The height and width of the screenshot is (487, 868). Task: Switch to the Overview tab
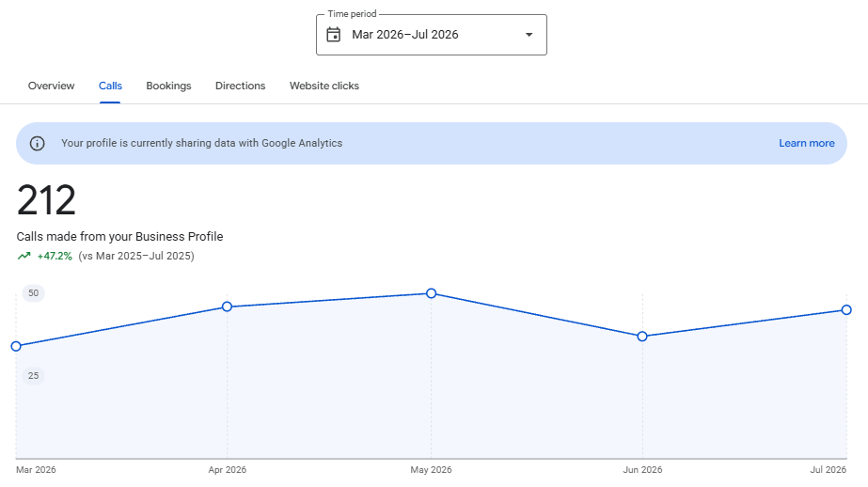tap(51, 86)
